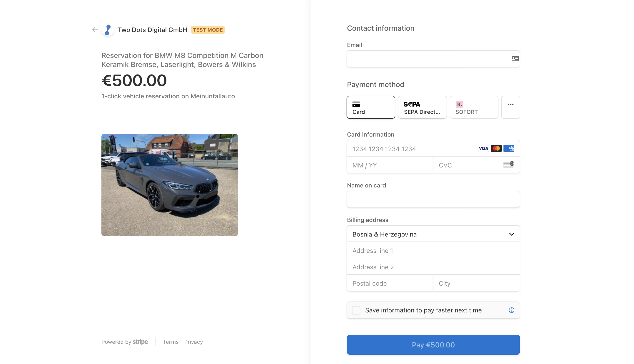The height and width of the screenshot is (364, 634).
Task: Choose the SOFORT payment method tab
Action: 474,107
